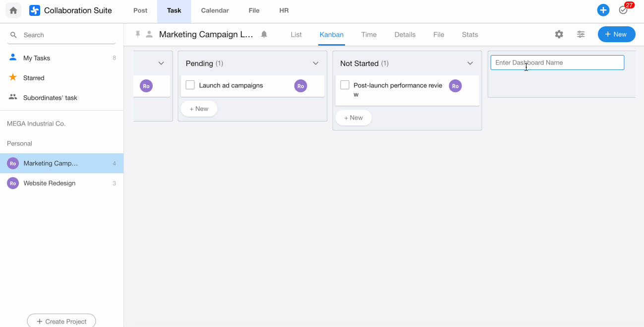
Task: Click the blue plus quick-add icon
Action: click(603, 10)
